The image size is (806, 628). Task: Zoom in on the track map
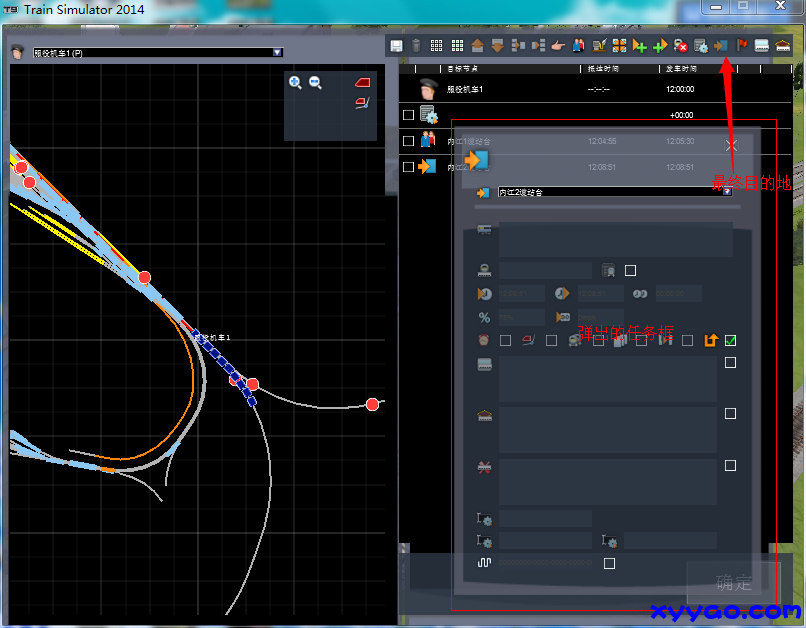pyautogui.click(x=295, y=83)
